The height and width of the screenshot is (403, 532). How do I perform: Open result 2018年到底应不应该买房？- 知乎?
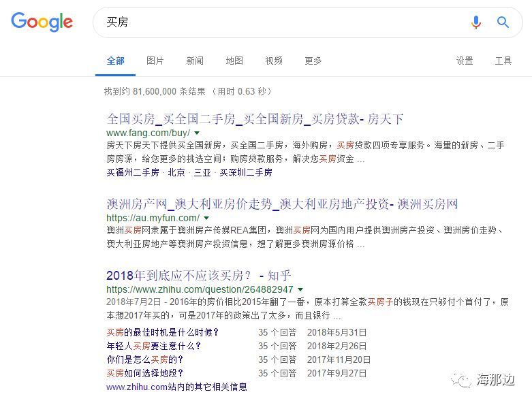click(x=199, y=275)
